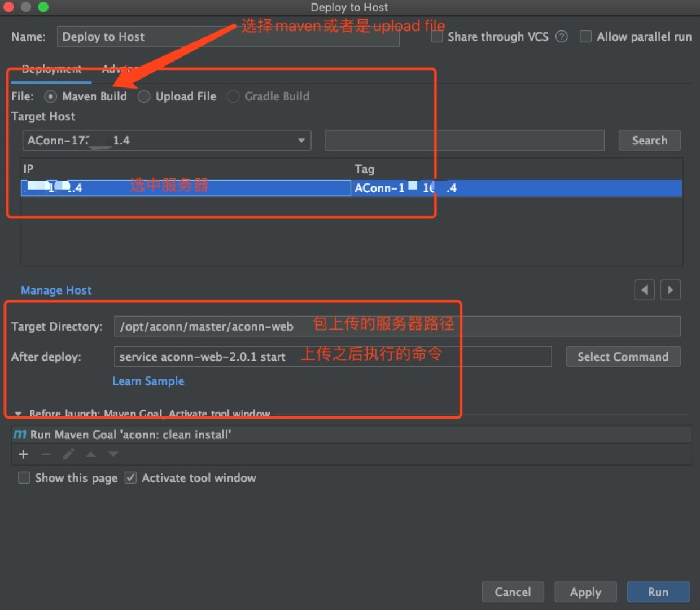
Task: Click the Target Directory field
Action: point(397,326)
